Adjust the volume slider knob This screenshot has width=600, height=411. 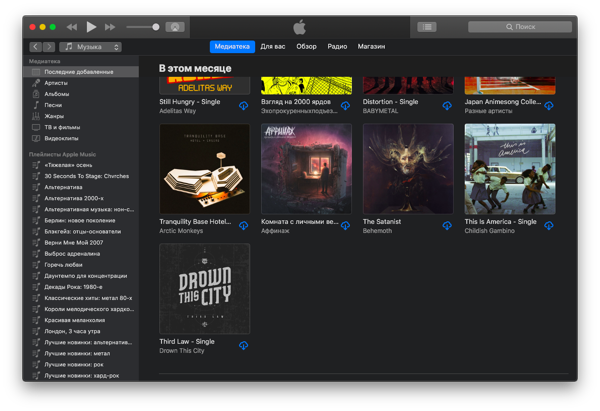[x=156, y=27]
